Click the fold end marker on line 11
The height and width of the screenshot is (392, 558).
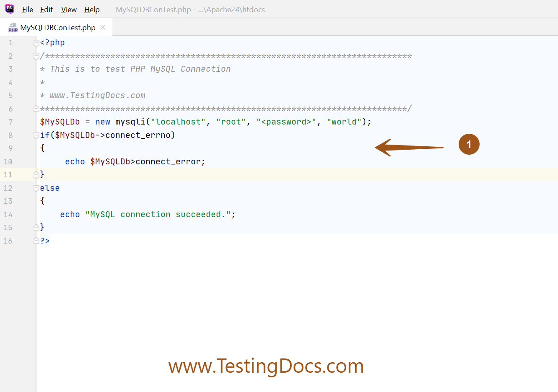coord(36,174)
